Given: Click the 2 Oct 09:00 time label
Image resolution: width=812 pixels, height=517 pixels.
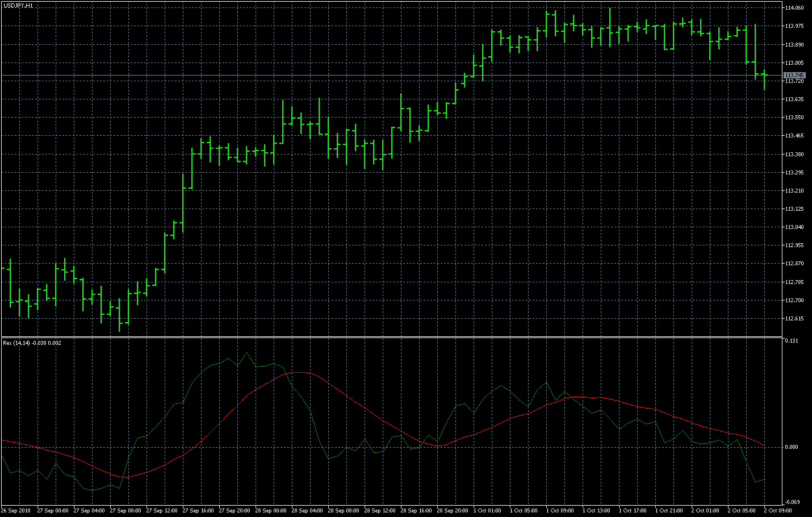Looking at the screenshot, I should 777,510.
